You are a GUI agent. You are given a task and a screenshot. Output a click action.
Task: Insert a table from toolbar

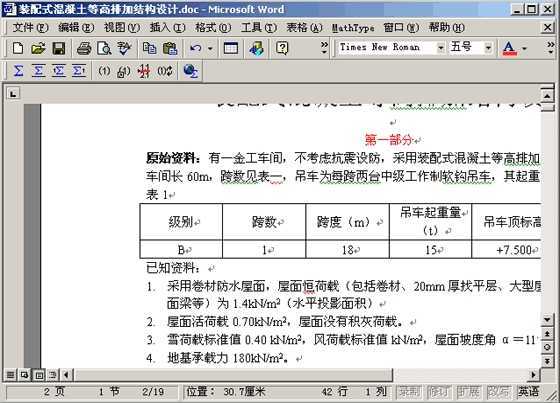click(x=231, y=48)
